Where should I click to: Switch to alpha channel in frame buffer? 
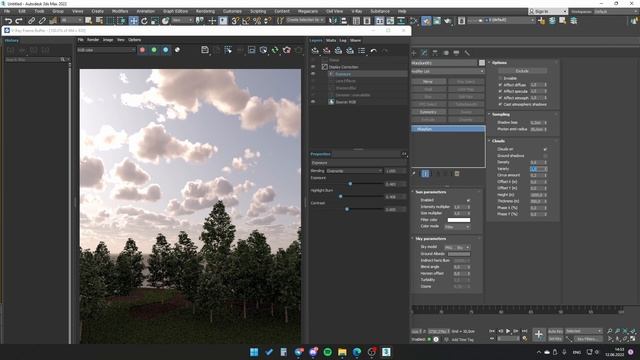tap(177, 50)
